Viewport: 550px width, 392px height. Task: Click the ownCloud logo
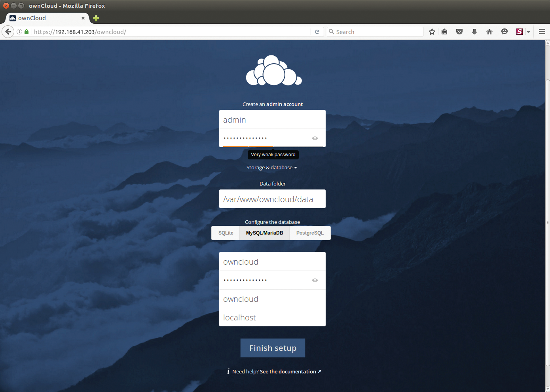tap(273, 70)
